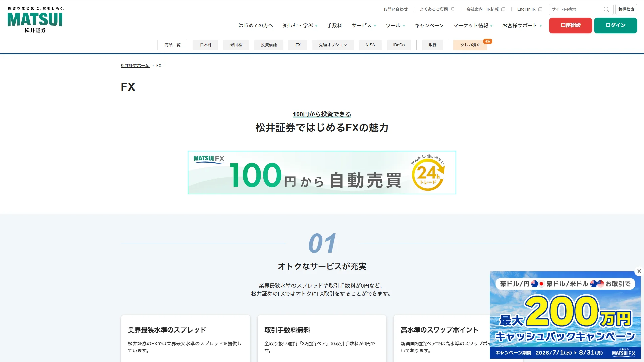Select the 投資信託 tab
This screenshot has width=644, height=362.
[269, 45]
